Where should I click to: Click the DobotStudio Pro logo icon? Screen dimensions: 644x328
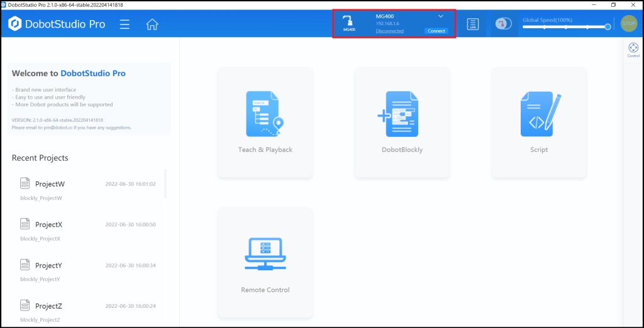pos(15,24)
